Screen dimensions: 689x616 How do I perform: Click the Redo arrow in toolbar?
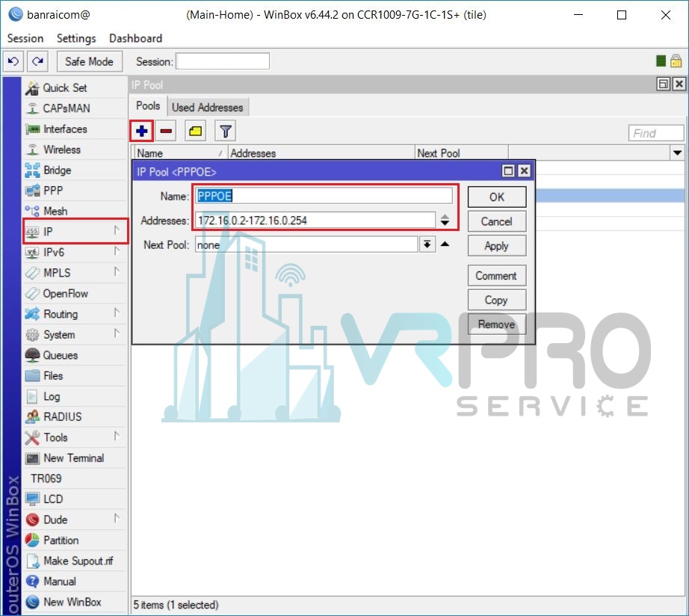click(38, 61)
